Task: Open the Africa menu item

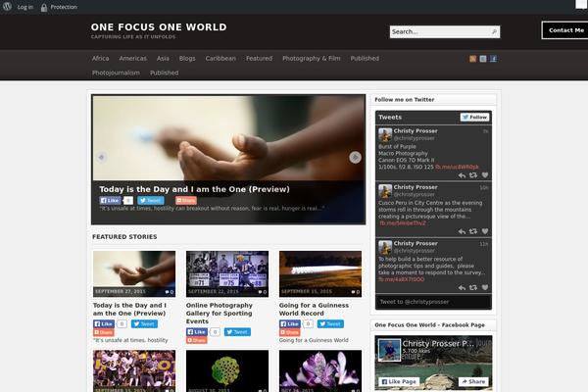Action: pyautogui.click(x=101, y=59)
